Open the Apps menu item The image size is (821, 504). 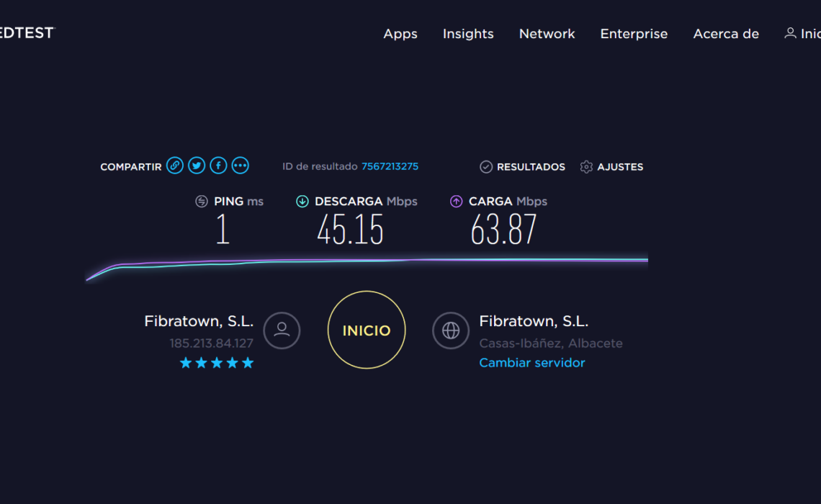pos(400,34)
